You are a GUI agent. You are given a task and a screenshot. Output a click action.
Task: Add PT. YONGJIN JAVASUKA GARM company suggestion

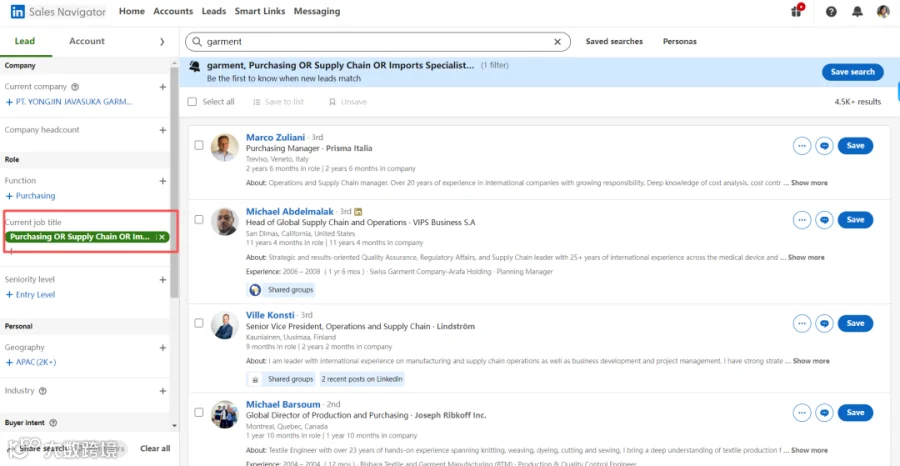point(68,102)
